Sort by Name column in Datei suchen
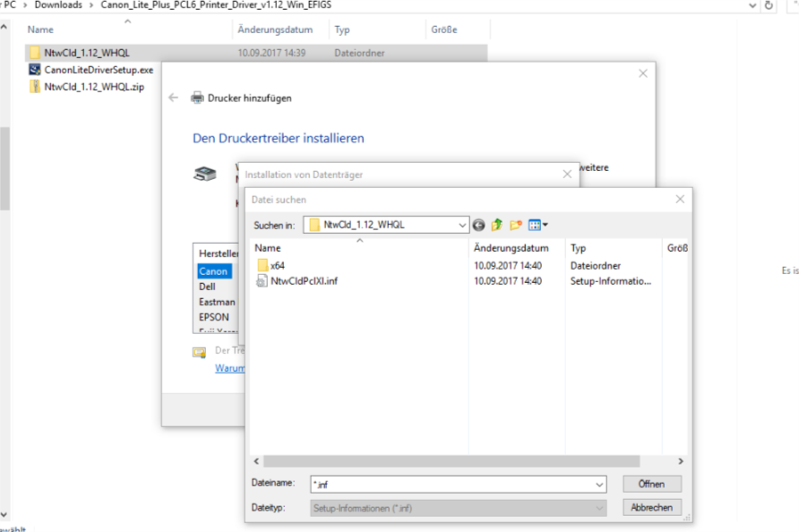 point(359,248)
